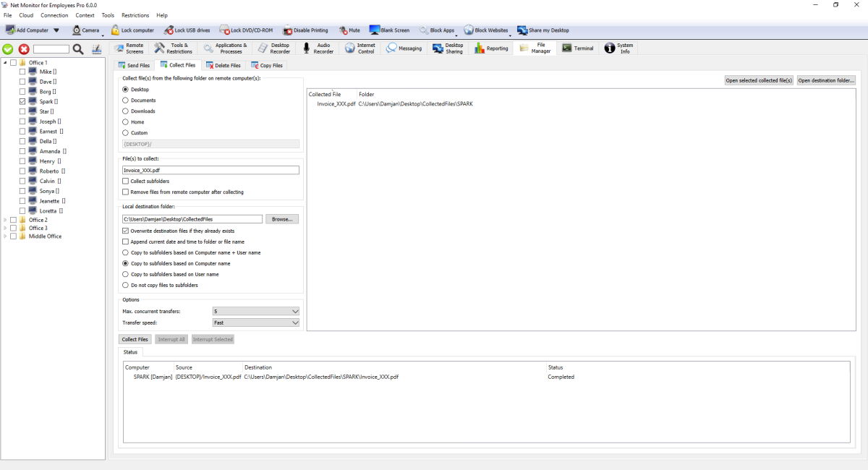The width and height of the screenshot is (868, 470).
Task: Open the Terminal tab
Action: pyautogui.click(x=577, y=48)
